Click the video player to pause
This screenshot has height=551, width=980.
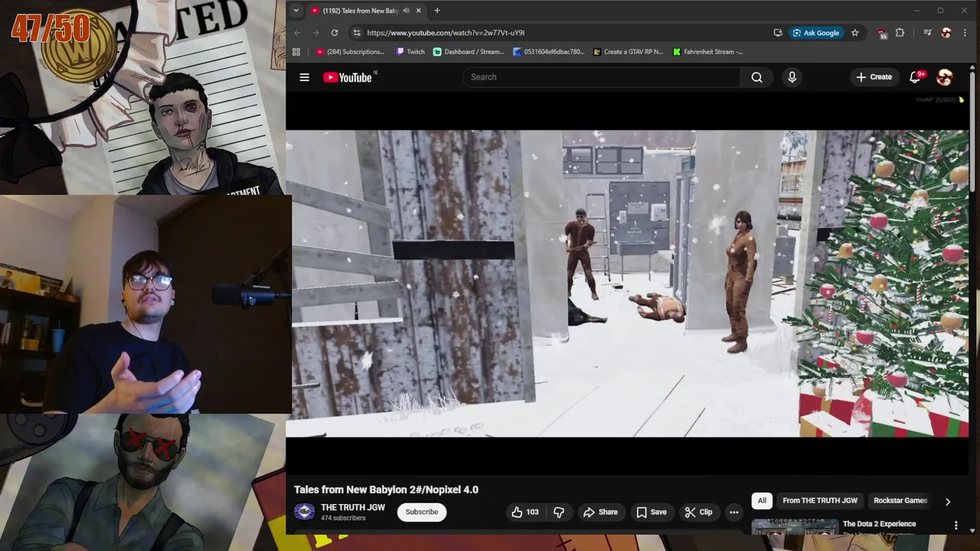[x=627, y=283]
